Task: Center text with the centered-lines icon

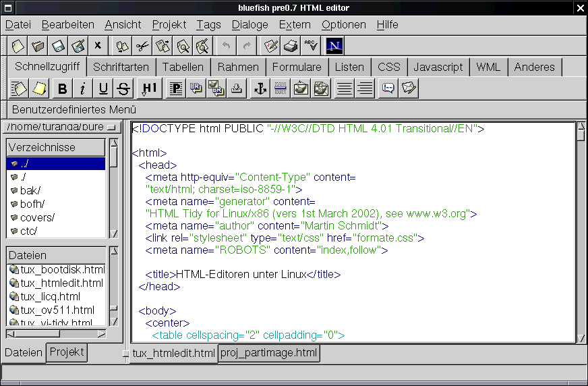Action: tap(344, 88)
